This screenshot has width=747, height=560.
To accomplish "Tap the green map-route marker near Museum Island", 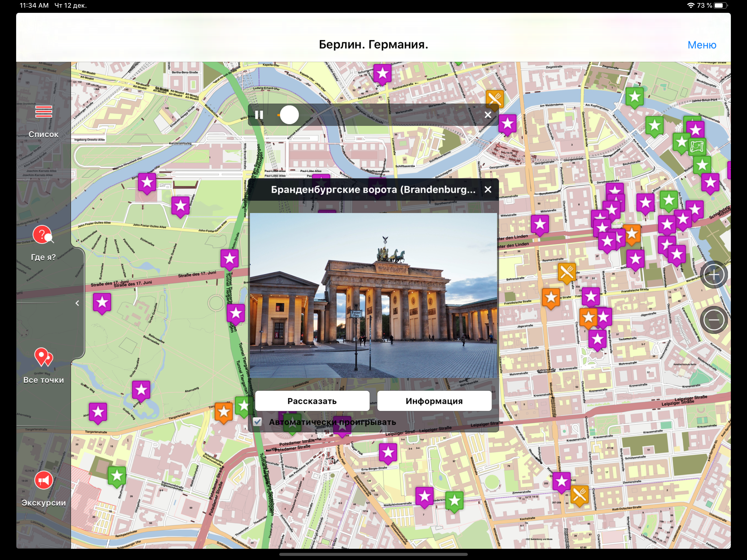I will point(697,147).
